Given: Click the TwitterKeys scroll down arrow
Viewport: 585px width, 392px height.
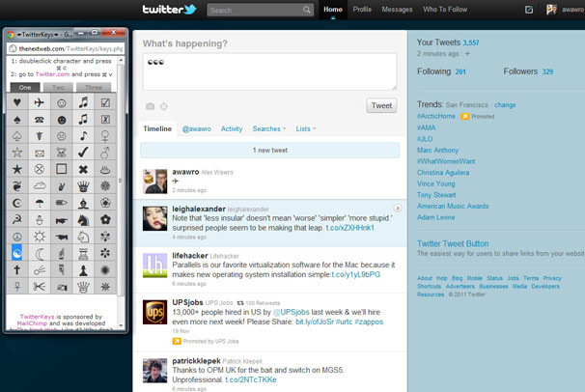Looking at the screenshot, I should pyautogui.click(x=121, y=325).
